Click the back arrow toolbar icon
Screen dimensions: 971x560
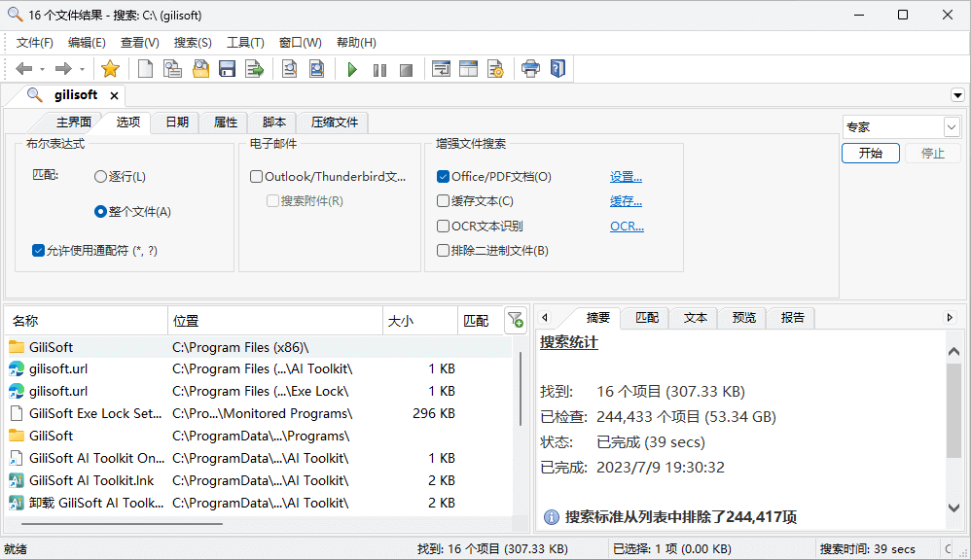23,69
